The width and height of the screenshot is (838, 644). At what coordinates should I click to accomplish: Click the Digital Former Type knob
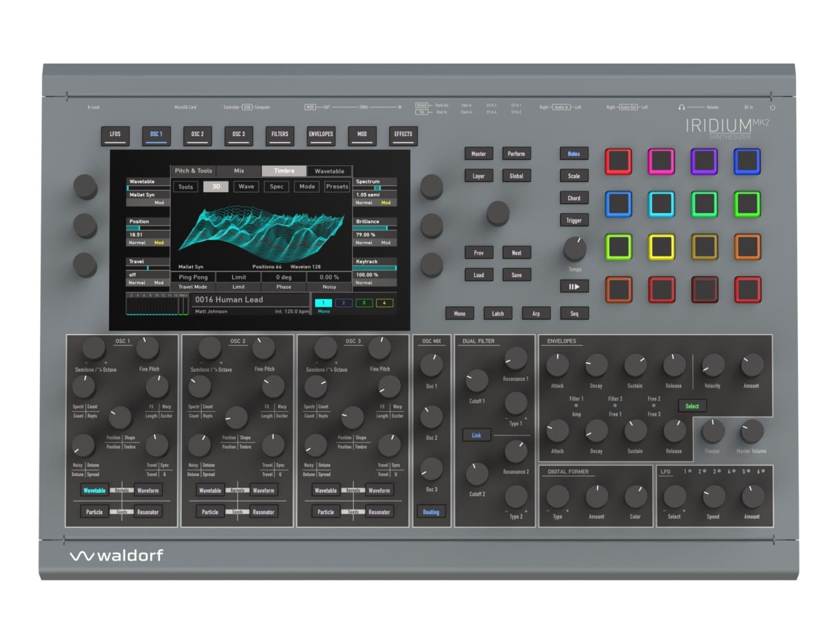557,497
